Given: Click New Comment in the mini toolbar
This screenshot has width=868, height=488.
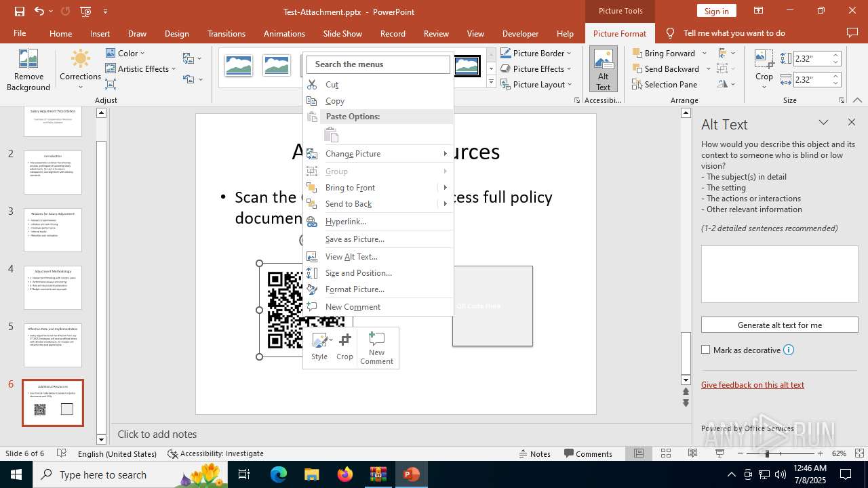Looking at the screenshot, I should [x=376, y=348].
